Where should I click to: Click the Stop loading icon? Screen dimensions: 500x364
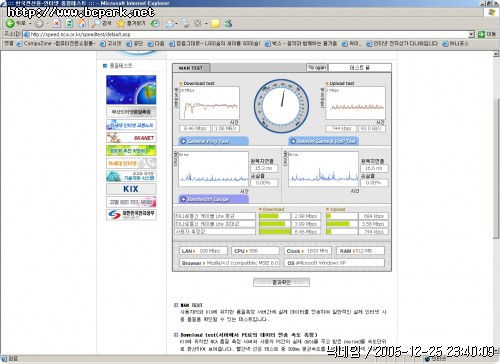coord(57,23)
